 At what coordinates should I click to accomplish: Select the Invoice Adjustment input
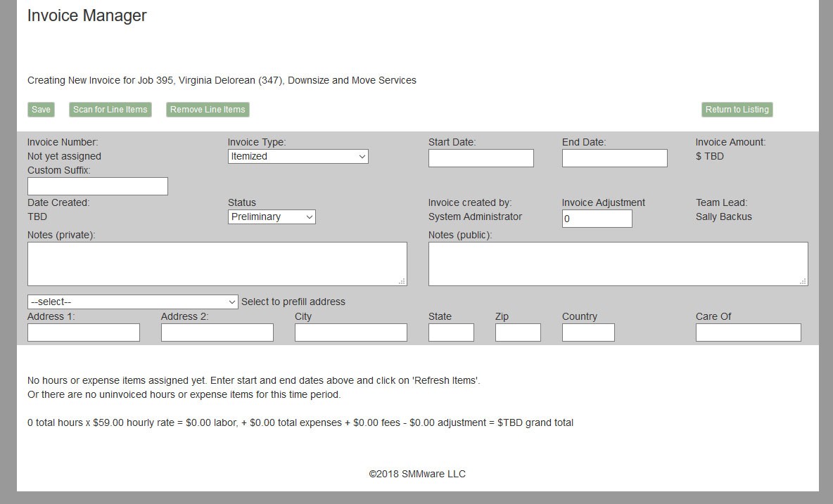pyautogui.click(x=597, y=219)
